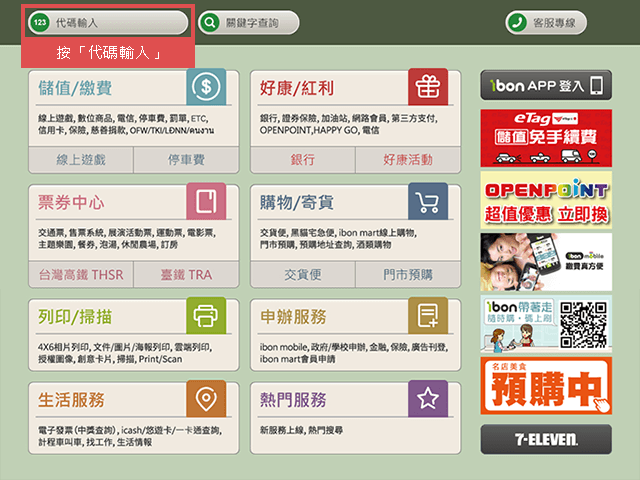The width and height of the screenshot is (640, 480).
Task: Click the OPENPOINT 超值優惠 banner
Action: coord(546,200)
